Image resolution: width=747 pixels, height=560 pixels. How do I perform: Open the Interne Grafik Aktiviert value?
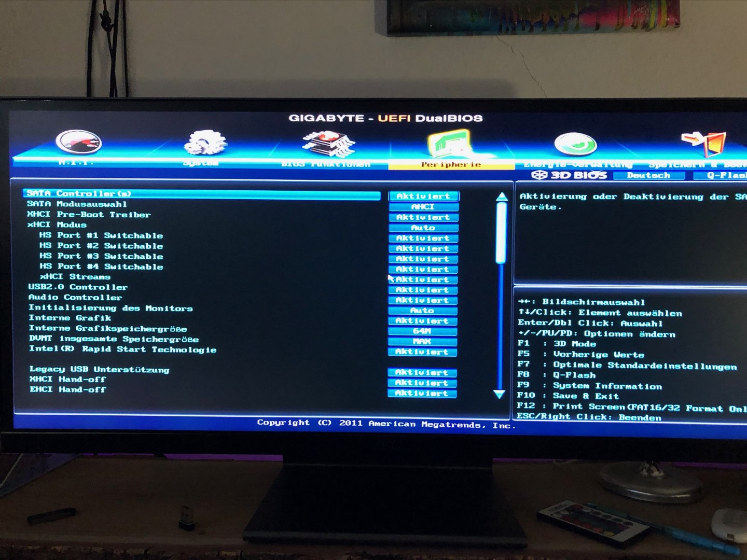click(422, 321)
